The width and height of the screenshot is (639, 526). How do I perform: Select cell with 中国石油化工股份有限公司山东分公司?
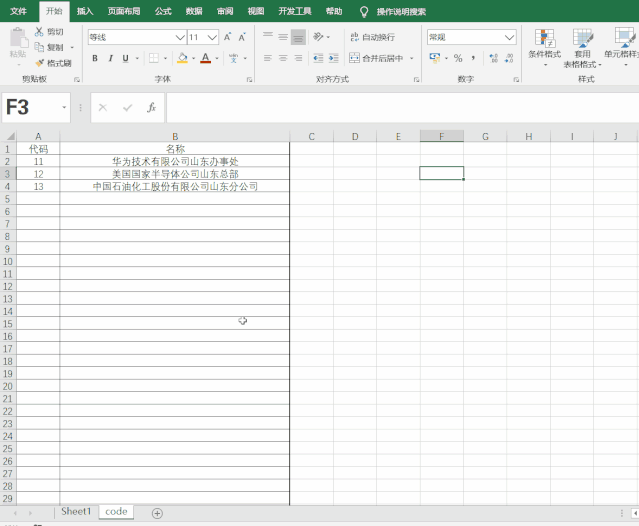click(175, 187)
